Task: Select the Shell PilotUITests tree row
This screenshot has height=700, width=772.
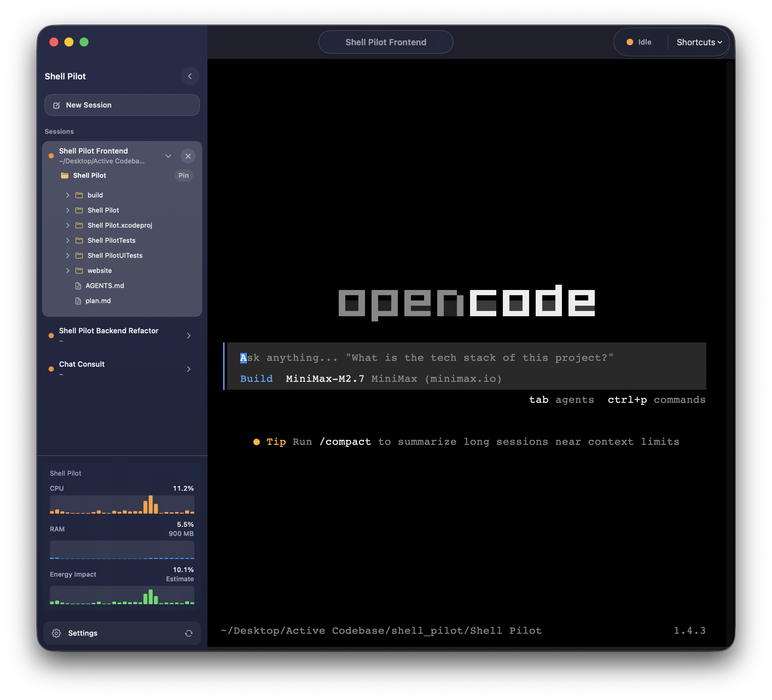Action: pos(122,255)
